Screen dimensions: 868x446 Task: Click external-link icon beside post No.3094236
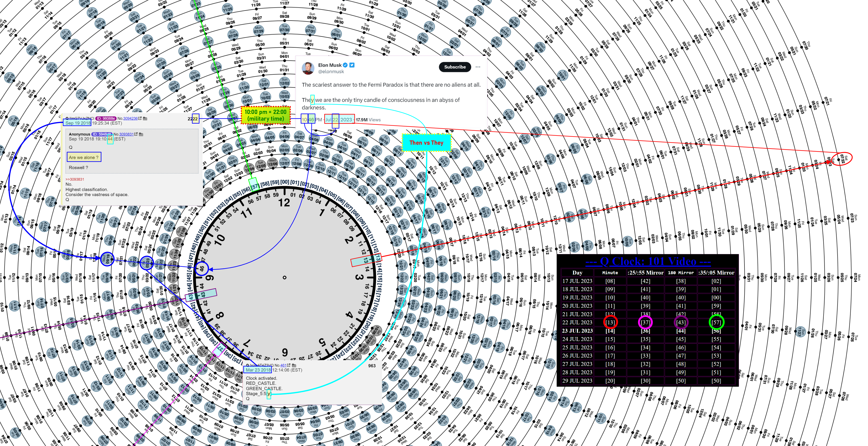(x=140, y=118)
